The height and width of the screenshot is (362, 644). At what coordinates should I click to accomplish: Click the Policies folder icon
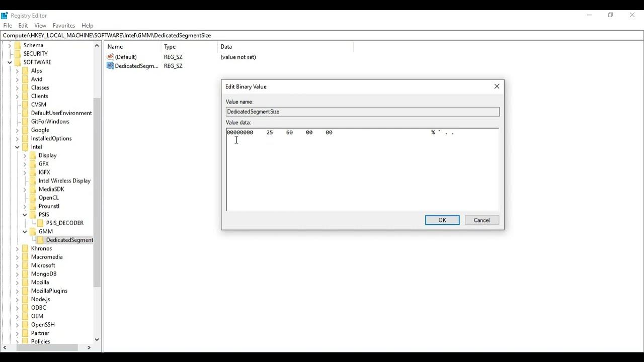point(26,341)
